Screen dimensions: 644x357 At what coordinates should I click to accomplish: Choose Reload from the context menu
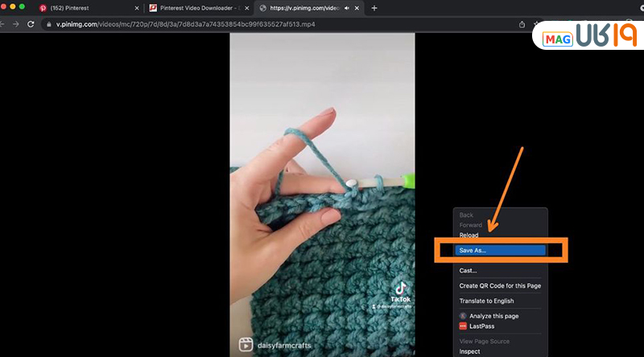[x=469, y=235]
